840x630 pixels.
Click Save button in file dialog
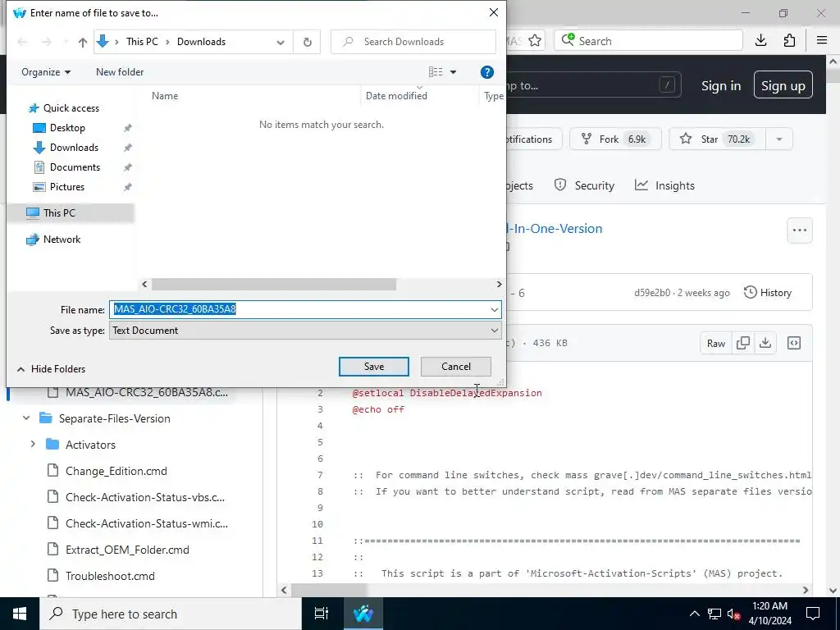tap(373, 367)
